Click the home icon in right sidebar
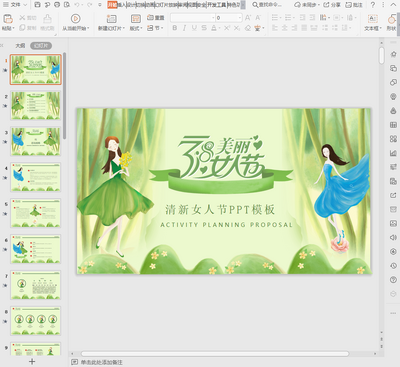Viewport: 400px width, 367px height. click(x=393, y=54)
